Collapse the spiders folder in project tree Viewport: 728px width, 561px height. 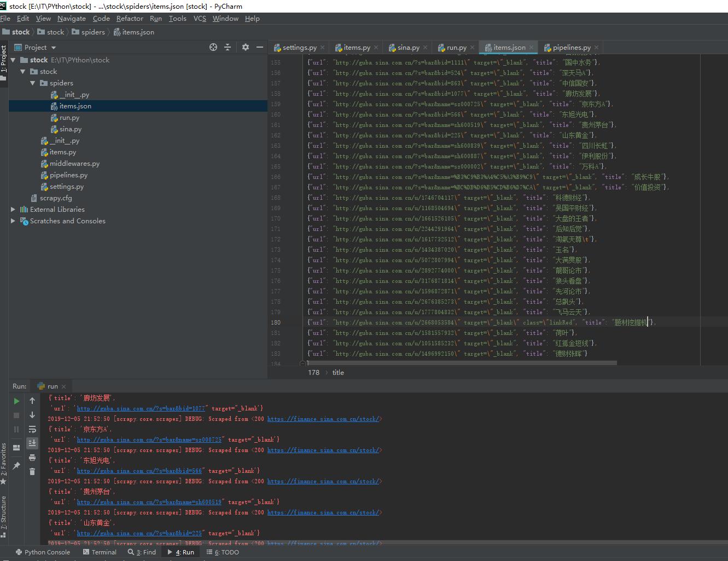[x=33, y=83]
